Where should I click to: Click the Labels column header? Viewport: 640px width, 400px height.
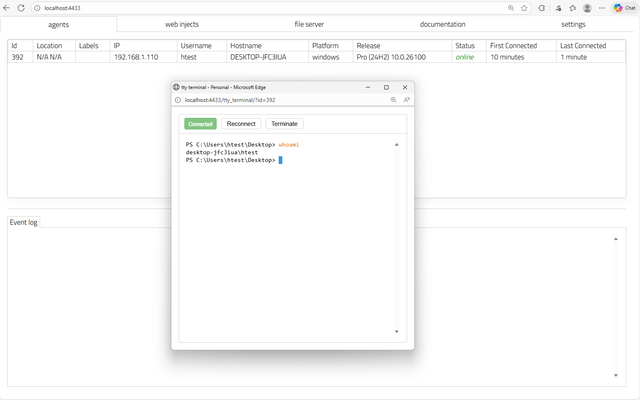[x=92, y=45]
